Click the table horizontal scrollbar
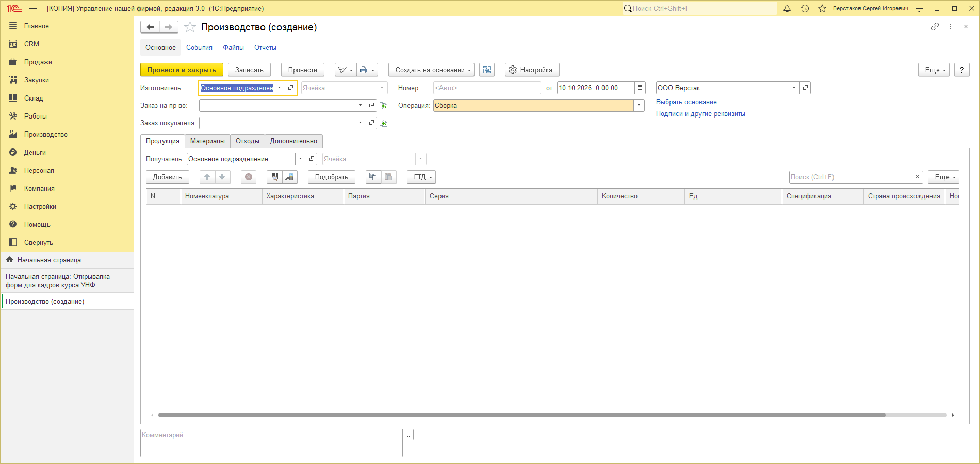Screen dimensions: 980x464 pyautogui.click(x=521, y=415)
